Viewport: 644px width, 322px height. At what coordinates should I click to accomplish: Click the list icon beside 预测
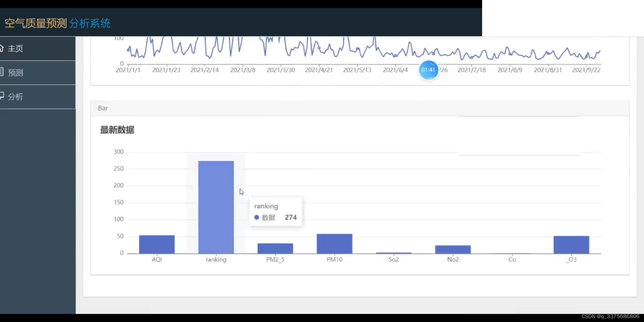coord(1,72)
